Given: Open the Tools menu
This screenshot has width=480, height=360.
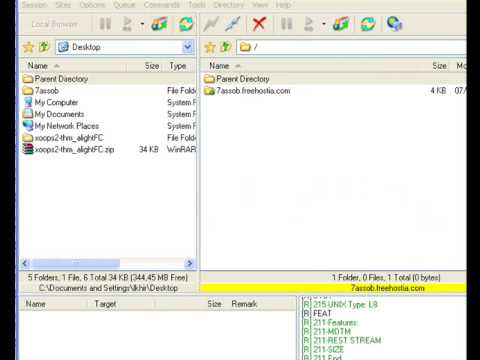Looking at the screenshot, I should [x=197, y=5].
